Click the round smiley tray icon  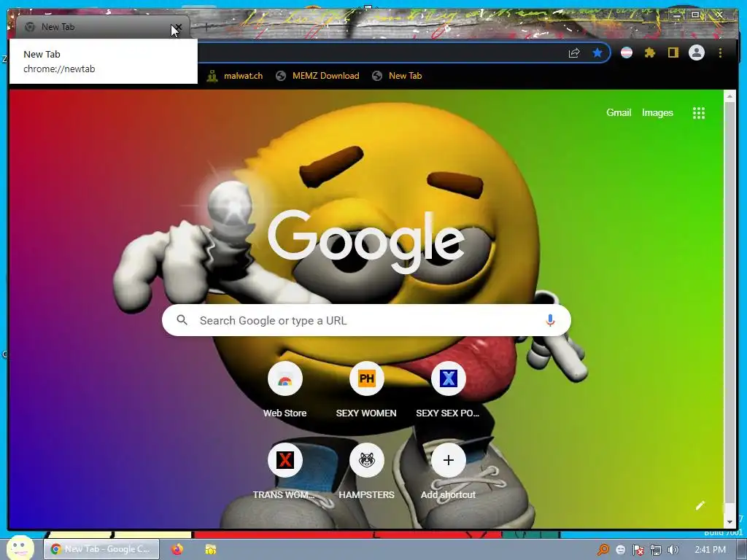[x=621, y=550]
